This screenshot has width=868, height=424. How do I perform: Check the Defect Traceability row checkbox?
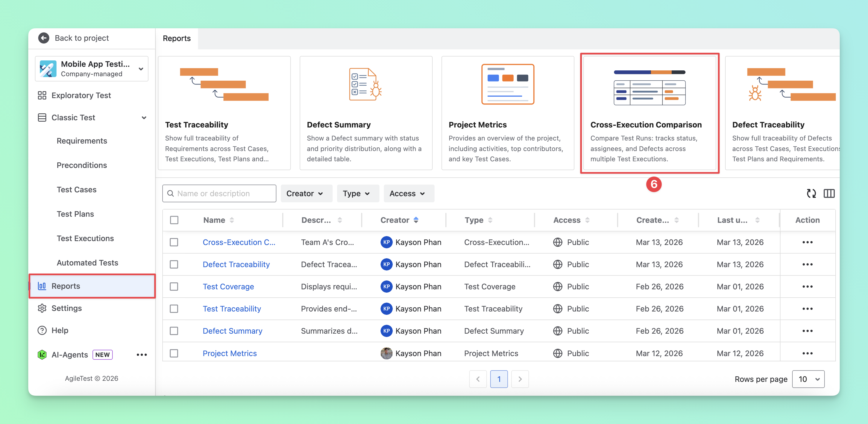(x=174, y=265)
